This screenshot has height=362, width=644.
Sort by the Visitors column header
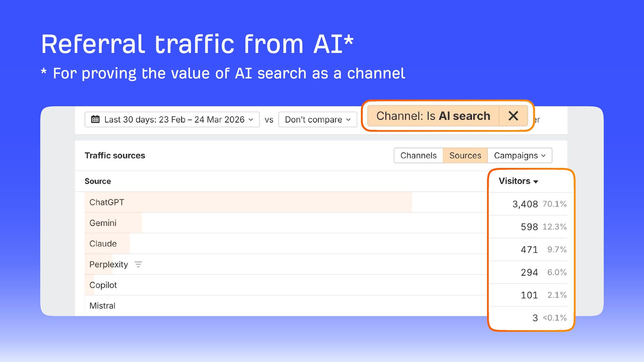514,181
